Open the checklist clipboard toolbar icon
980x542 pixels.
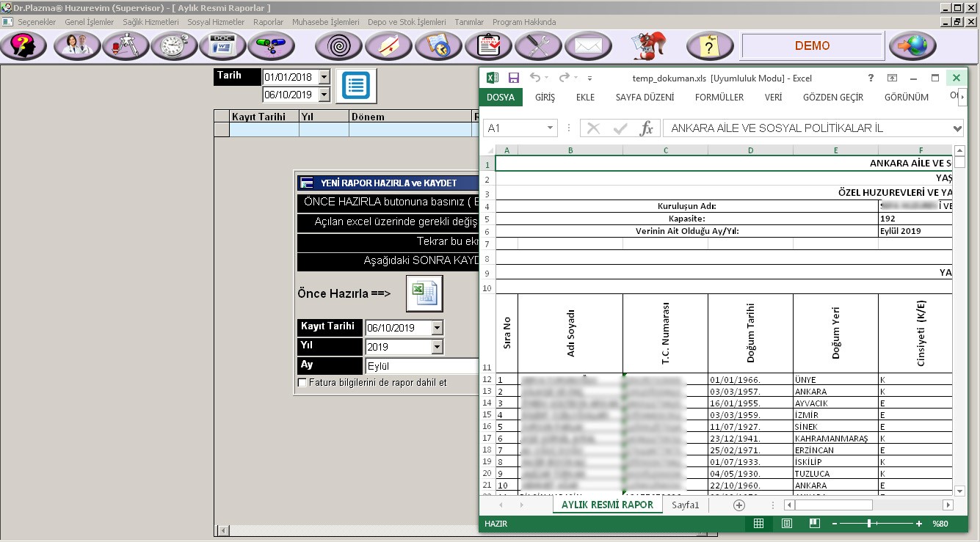click(488, 46)
